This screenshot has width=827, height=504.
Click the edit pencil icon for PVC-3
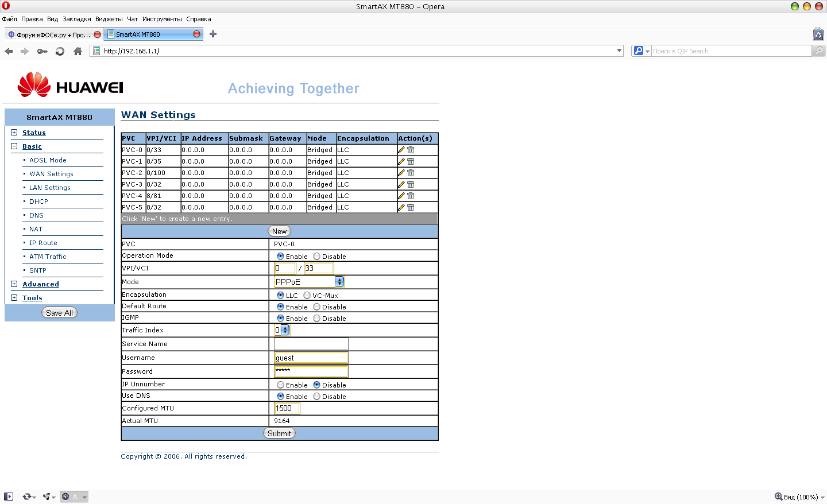[401, 184]
